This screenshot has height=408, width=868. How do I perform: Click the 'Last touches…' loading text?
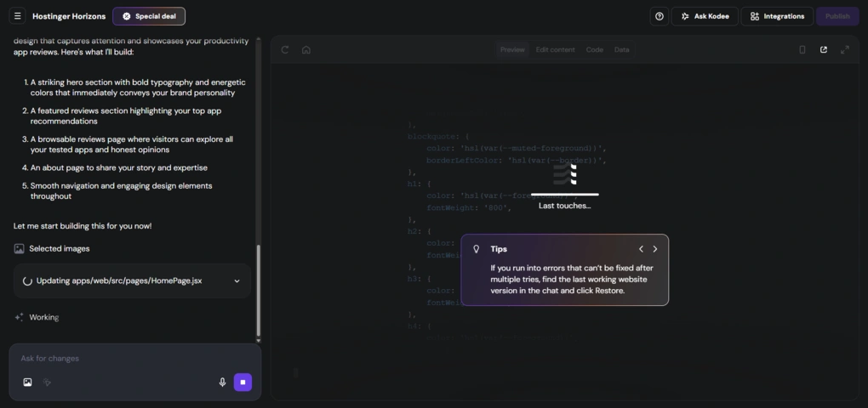565,206
